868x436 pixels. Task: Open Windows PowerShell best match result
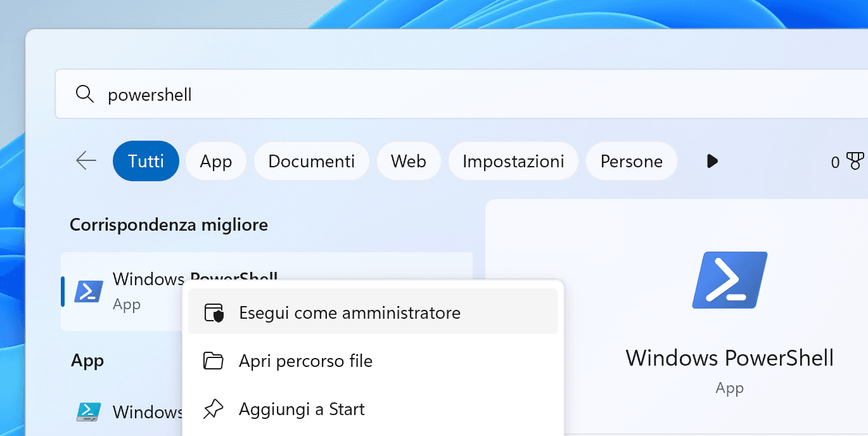[x=267, y=291]
